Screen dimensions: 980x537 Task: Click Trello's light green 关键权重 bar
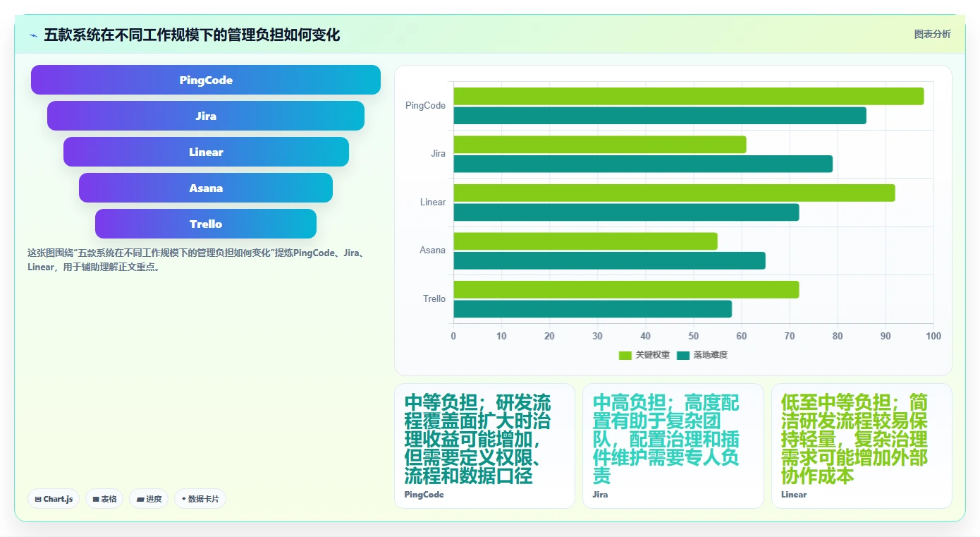click(x=626, y=289)
